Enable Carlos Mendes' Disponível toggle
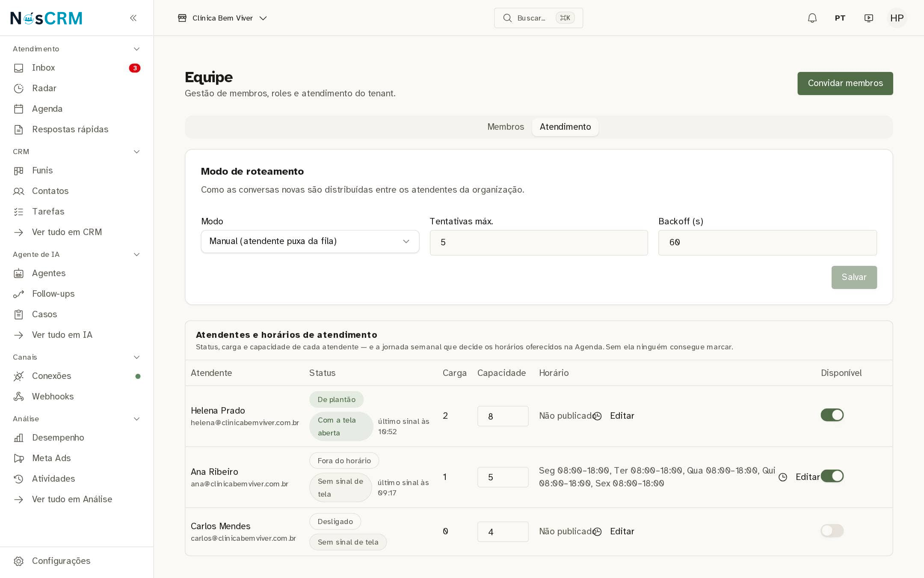This screenshot has width=924, height=578. point(832,531)
